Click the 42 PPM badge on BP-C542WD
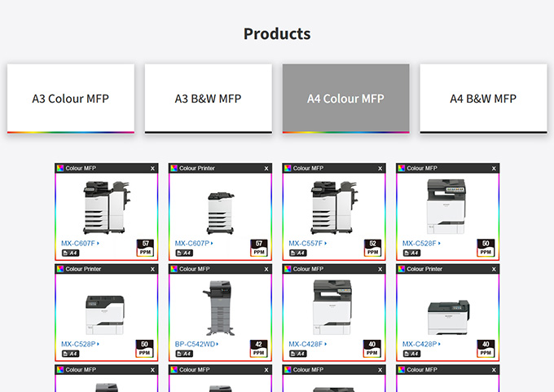The height and width of the screenshot is (392, 554). pyautogui.click(x=259, y=348)
